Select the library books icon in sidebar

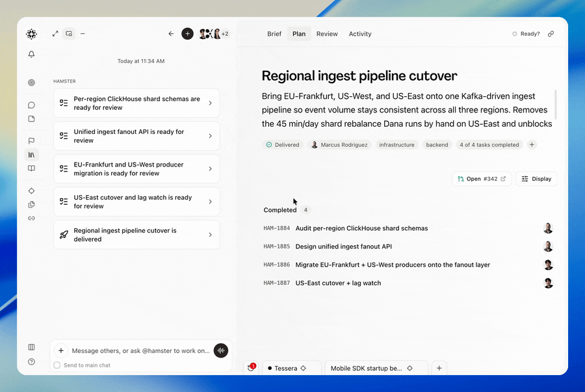(x=31, y=155)
